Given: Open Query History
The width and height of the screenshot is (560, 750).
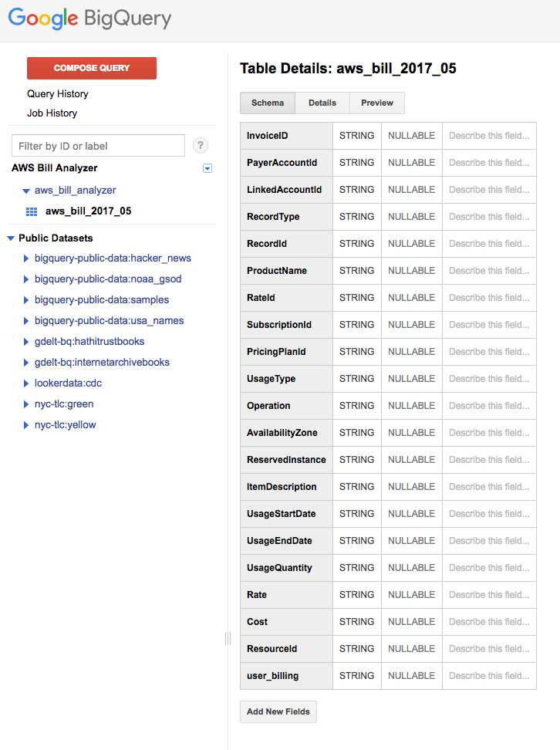Looking at the screenshot, I should click(58, 94).
